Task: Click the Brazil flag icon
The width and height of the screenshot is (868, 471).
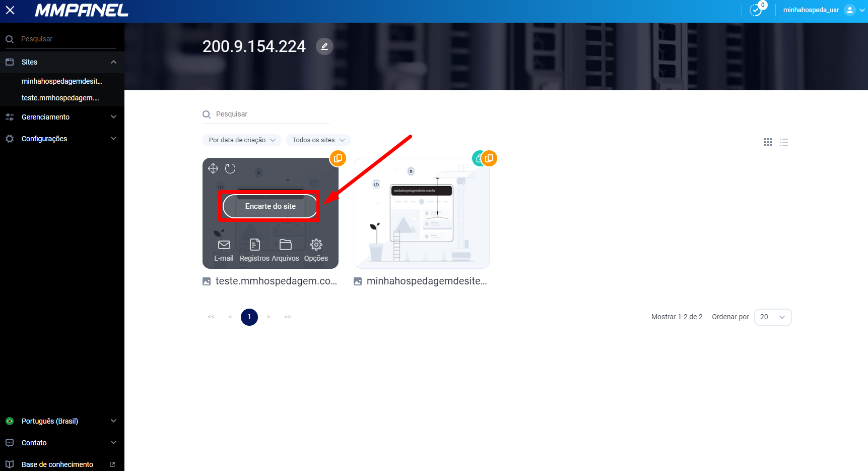Action: tap(10, 421)
